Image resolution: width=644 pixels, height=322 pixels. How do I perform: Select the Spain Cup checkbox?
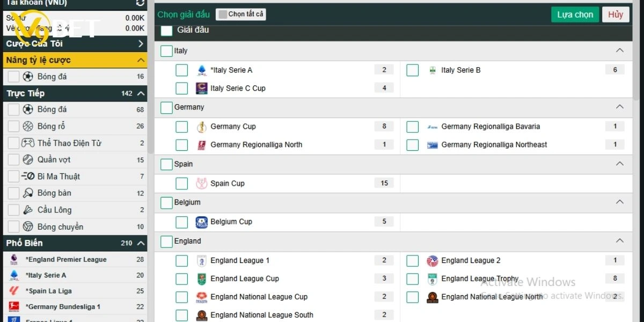click(182, 184)
